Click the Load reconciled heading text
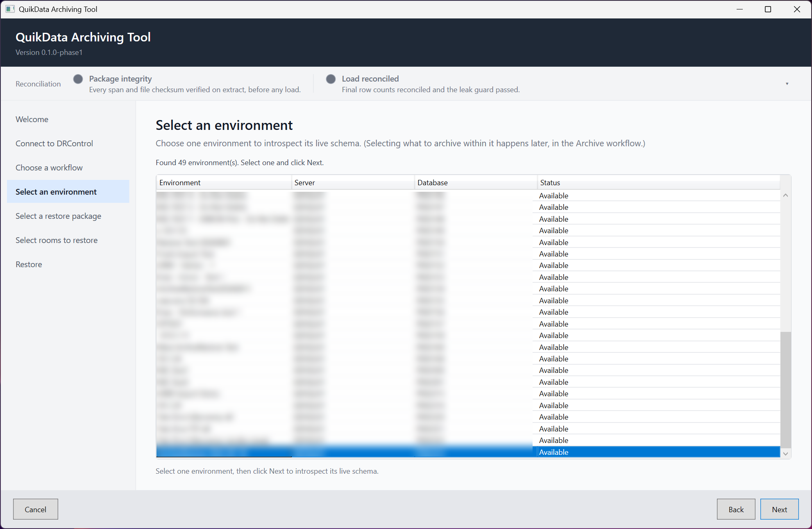 click(370, 79)
